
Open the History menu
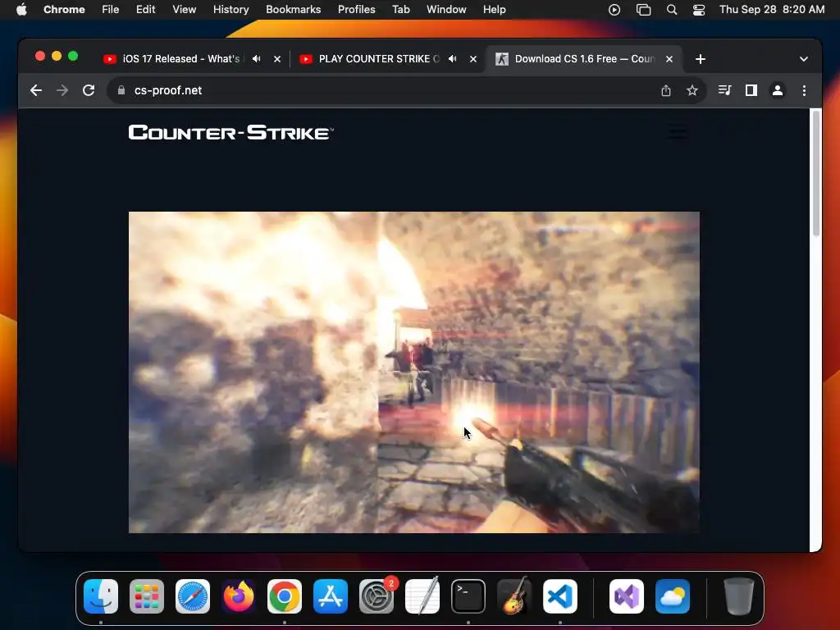[231, 10]
